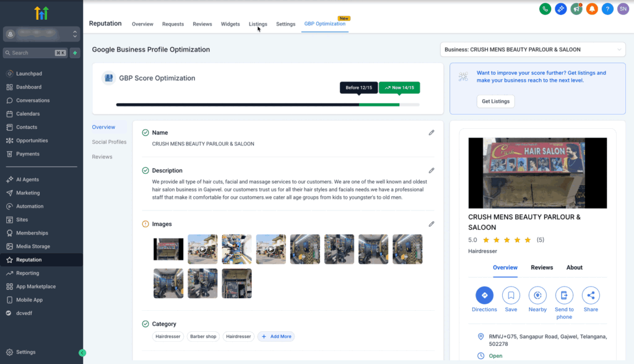Screen dimensions: 634x364
Task: Click the Barber shop category chip
Action: 203,337
